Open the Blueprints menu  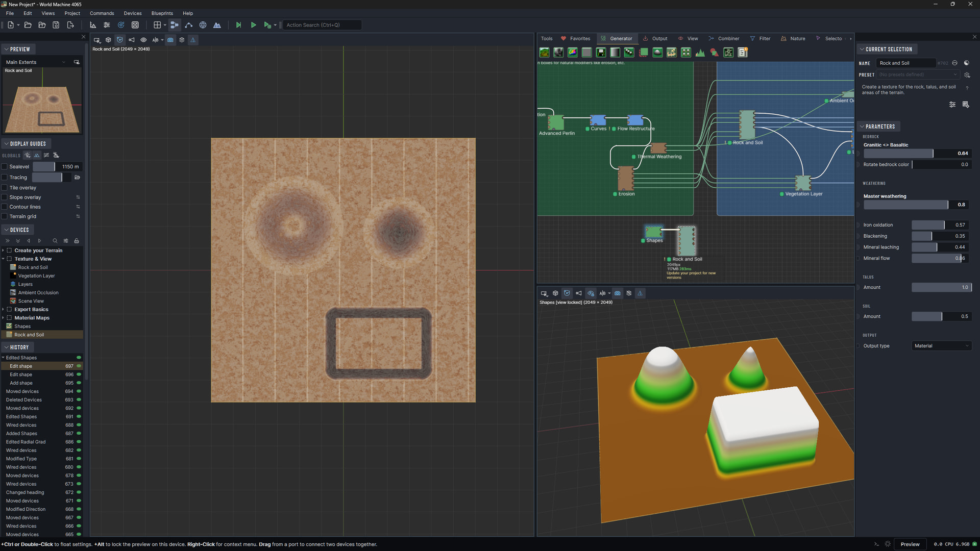coord(162,13)
